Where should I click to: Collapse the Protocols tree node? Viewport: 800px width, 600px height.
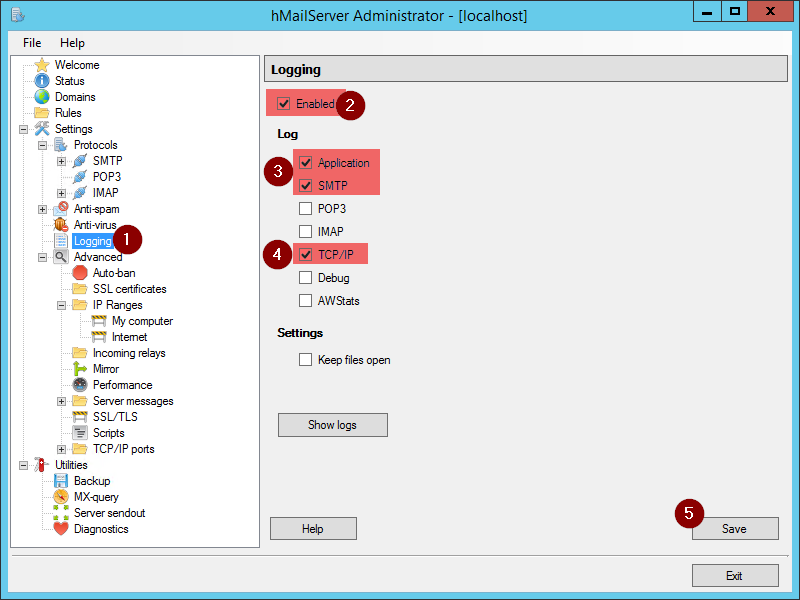pos(42,145)
